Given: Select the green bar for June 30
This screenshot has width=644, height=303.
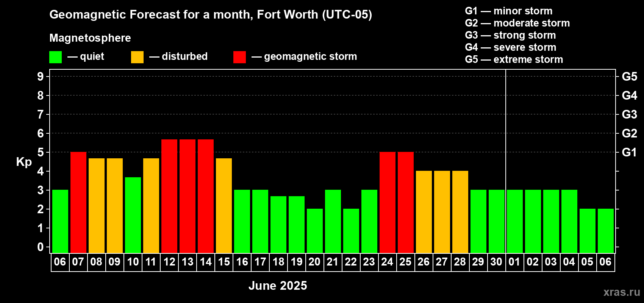Looking at the screenshot, I should pyautogui.click(x=497, y=222).
